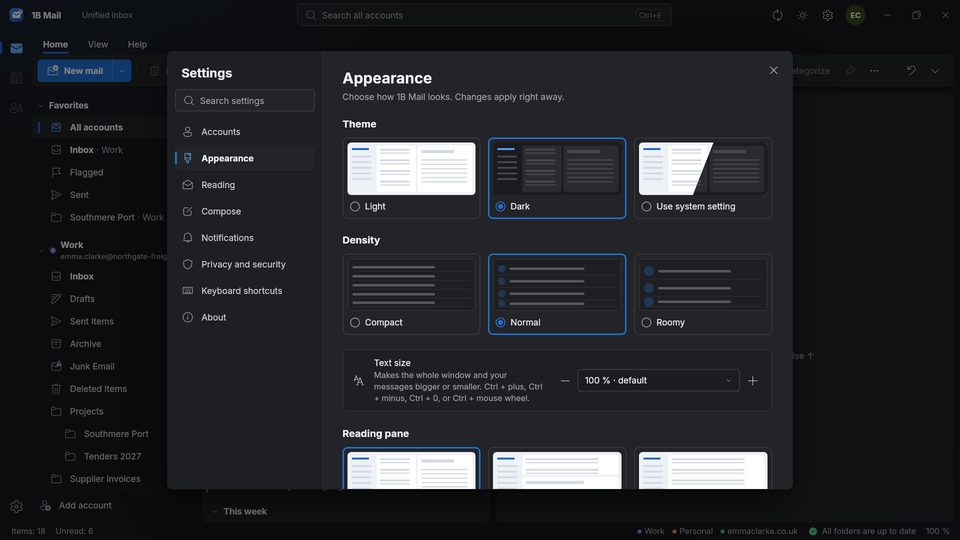Collapse the Work account chevron
Screen dimensions: 960x540
[x=41, y=250]
